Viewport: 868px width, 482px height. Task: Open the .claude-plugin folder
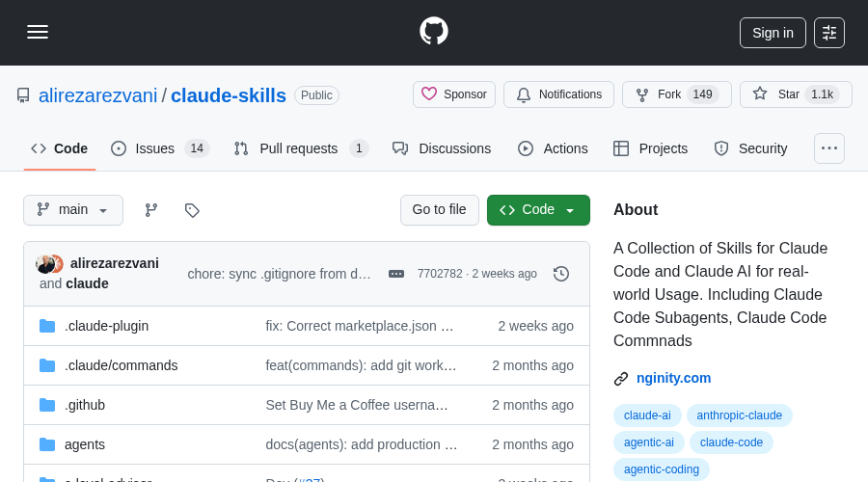pyautogui.click(x=106, y=326)
